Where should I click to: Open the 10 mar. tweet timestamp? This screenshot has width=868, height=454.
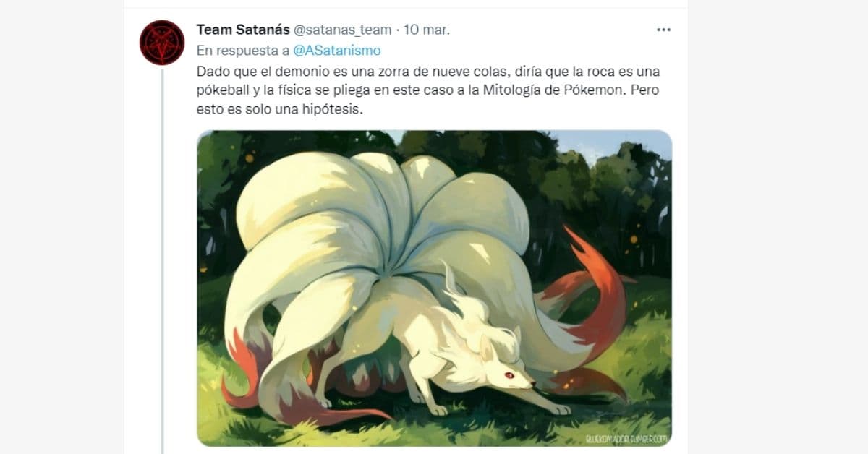426,30
